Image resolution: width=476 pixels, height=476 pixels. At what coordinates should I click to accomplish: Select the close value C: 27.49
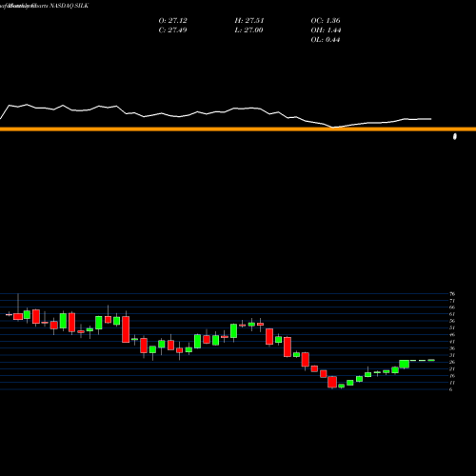(172, 30)
